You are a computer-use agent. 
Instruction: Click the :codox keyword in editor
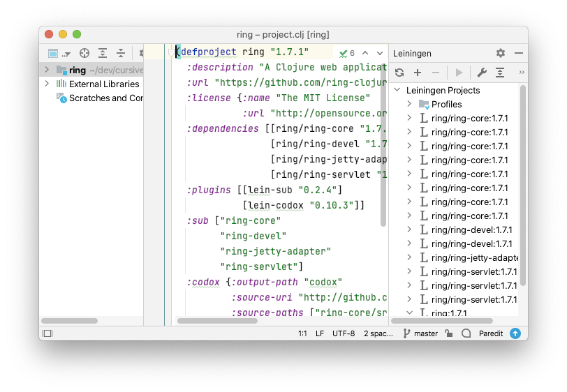(203, 282)
